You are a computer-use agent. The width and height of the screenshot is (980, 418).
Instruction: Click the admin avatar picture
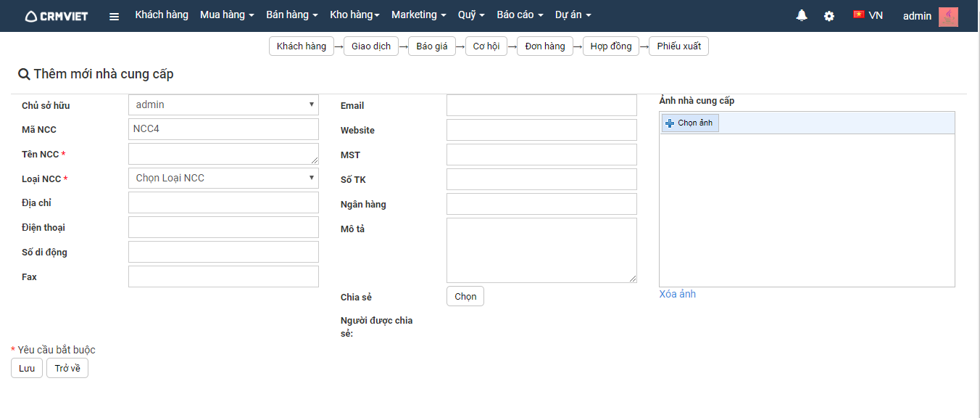coord(948,16)
